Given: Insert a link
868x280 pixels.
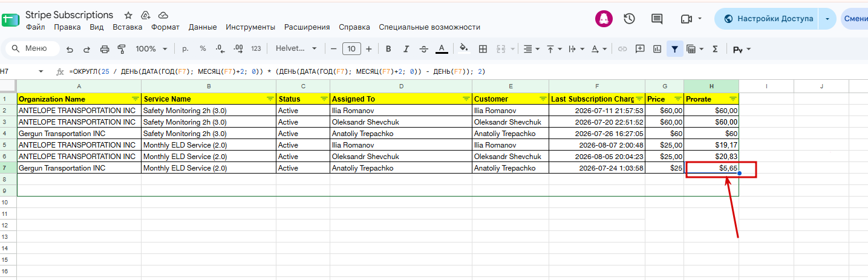Looking at the screenshot, I should tap(622, 49).
